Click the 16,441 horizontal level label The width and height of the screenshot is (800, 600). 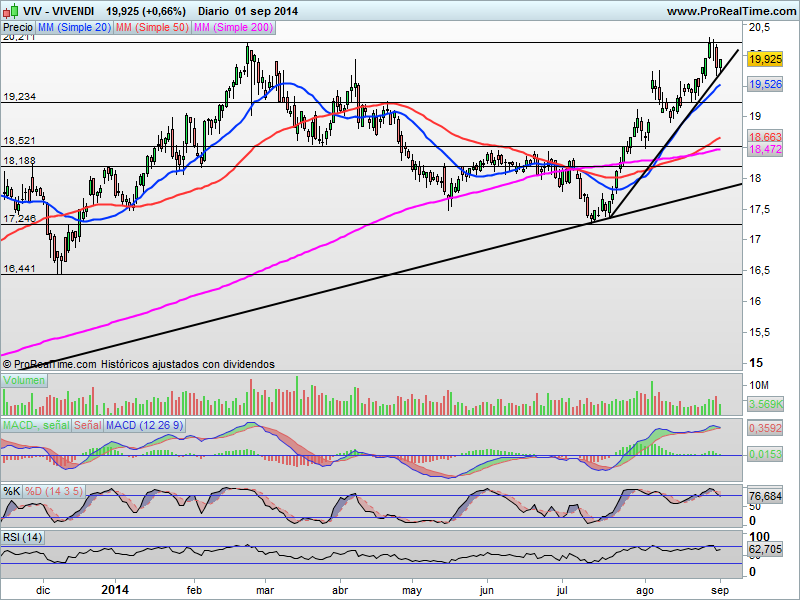[x=19, y=269]
